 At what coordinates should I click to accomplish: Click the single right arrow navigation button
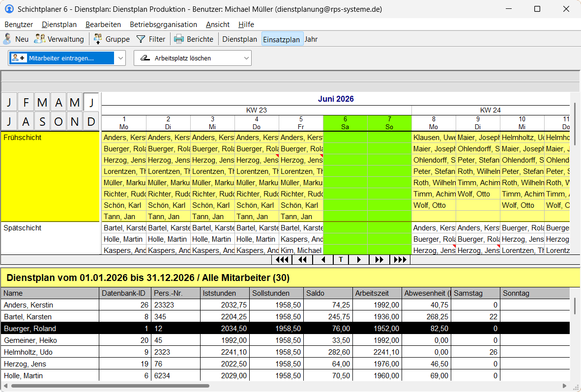pos(359,259)
